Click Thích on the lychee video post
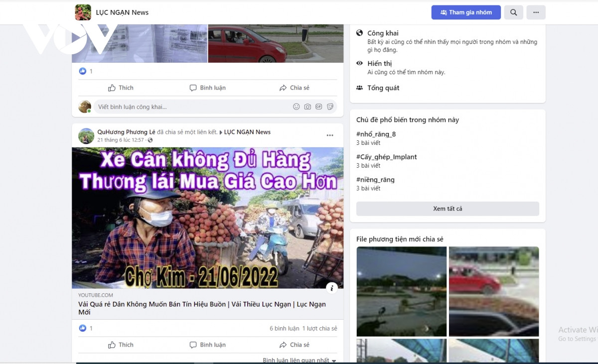598x364 pixels. (121, 345)
